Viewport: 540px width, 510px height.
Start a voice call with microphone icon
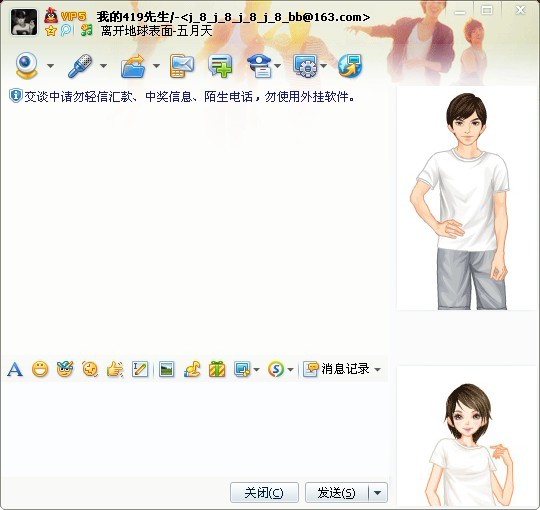[x=80, y=65]
